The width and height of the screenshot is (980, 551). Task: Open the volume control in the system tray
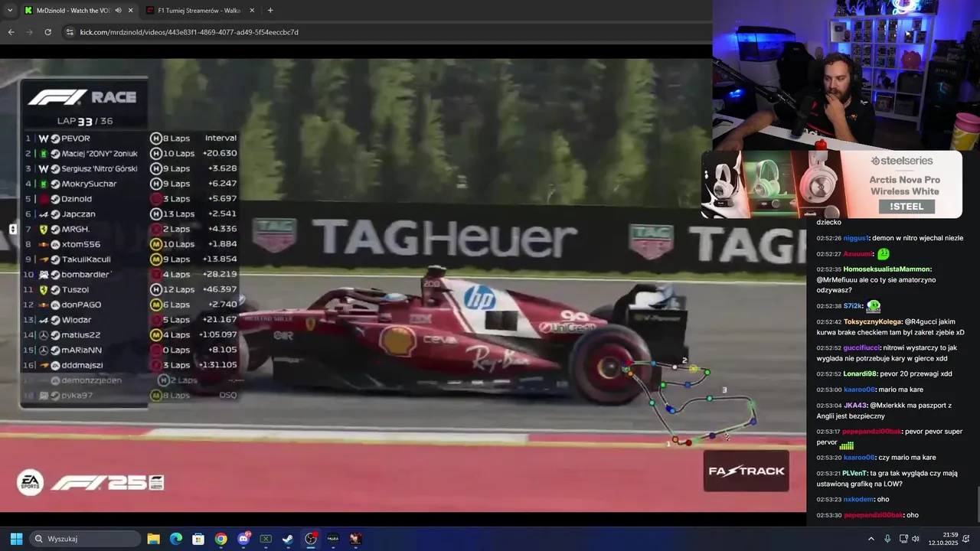click(x=916, y=539)
